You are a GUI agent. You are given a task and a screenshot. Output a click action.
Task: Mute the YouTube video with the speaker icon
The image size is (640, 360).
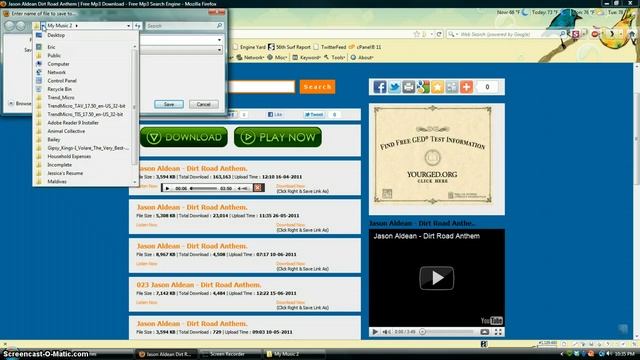coord(386,332)
